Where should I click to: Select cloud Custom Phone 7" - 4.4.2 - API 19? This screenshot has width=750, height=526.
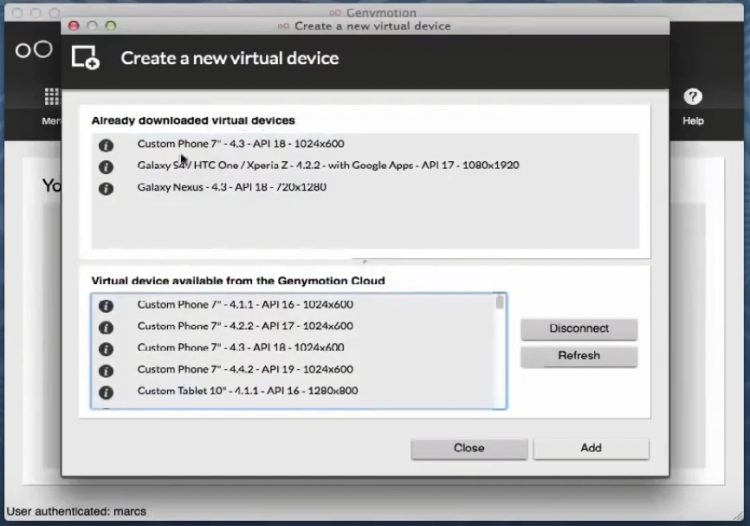[245, 369]
